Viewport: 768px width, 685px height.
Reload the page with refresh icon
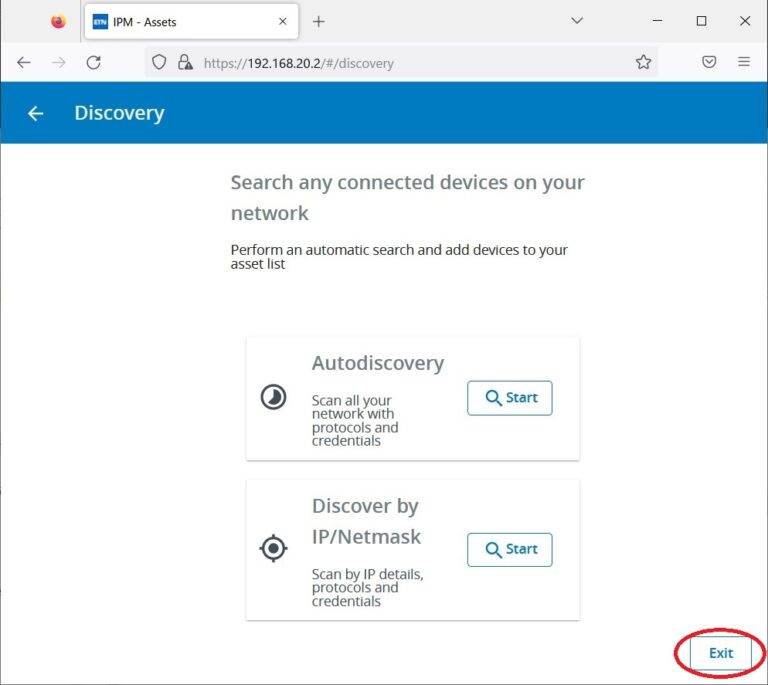(x=93, y=62)
